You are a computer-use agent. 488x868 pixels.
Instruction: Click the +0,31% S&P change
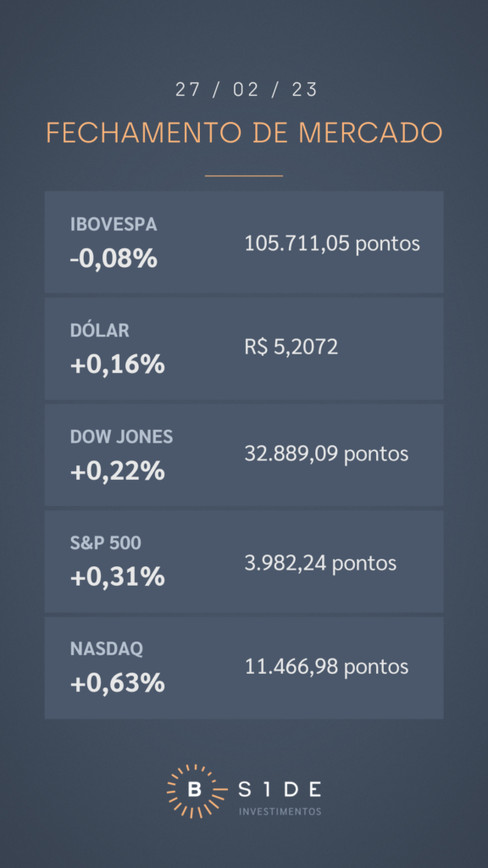click(x=117, y=577)
